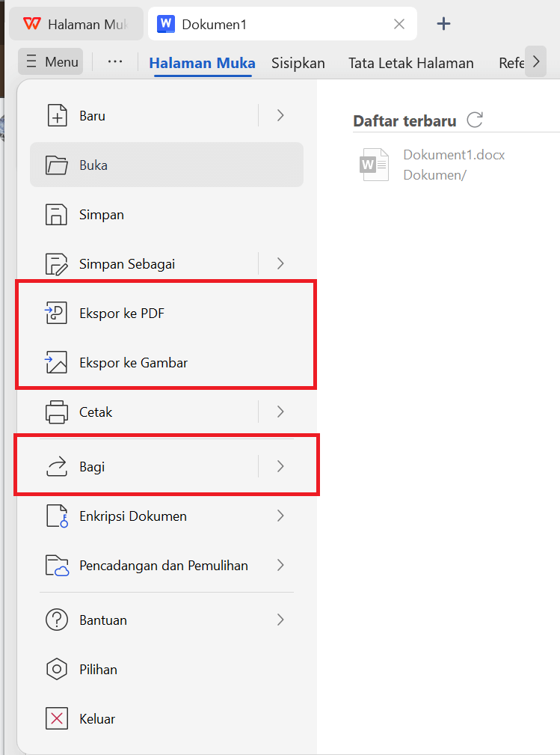Click the Ekspor ke Gambar icon

pyautogui.click(x=56, y=363)
